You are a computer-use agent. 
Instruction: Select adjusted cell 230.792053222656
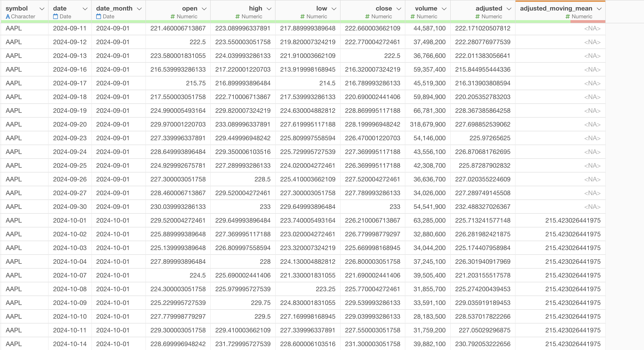point(483,344)
